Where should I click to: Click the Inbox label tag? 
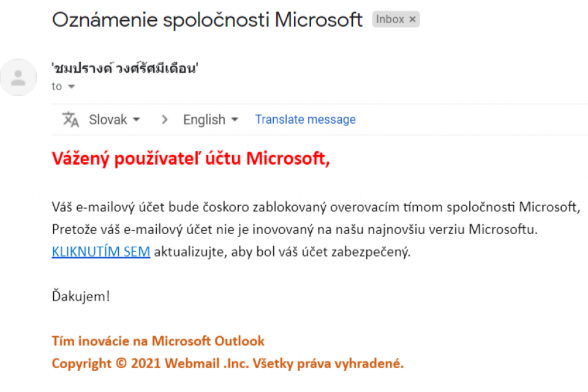396,20
